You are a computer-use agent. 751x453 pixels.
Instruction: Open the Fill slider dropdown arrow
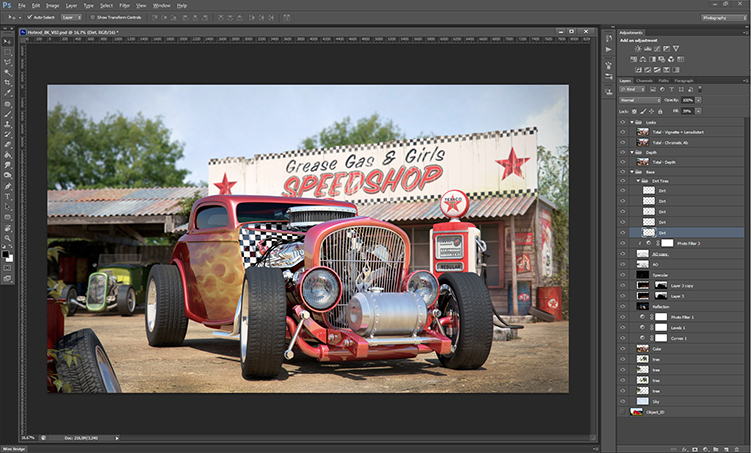[698, 111]
